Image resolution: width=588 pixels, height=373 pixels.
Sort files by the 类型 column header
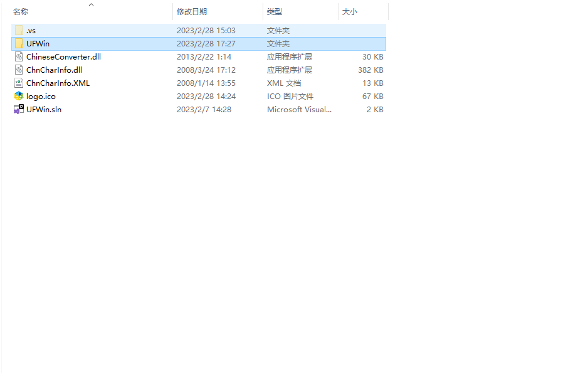[274, 12]
